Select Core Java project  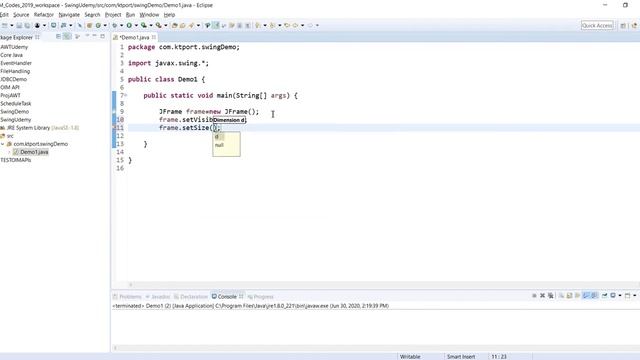tap(11, 55)
